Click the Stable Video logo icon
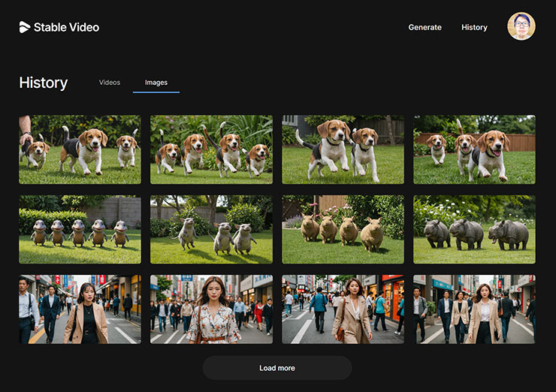The height and width of the screenshot is (392, 556). [25, 27]
